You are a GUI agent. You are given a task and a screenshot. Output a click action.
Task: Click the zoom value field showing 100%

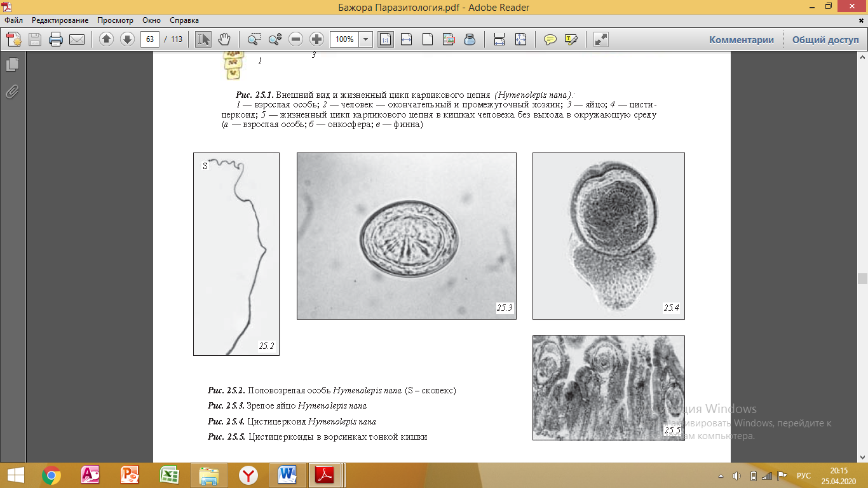[344, 39]
